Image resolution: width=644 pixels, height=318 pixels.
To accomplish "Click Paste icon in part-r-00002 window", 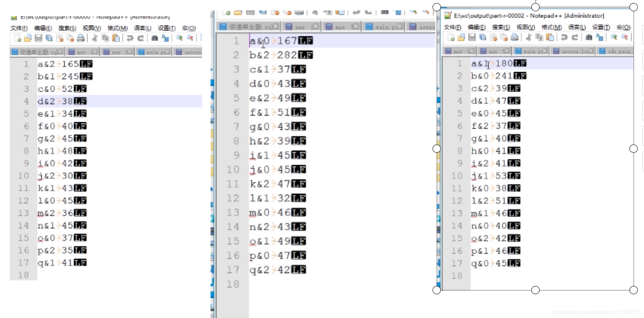I will click(550, 38).
